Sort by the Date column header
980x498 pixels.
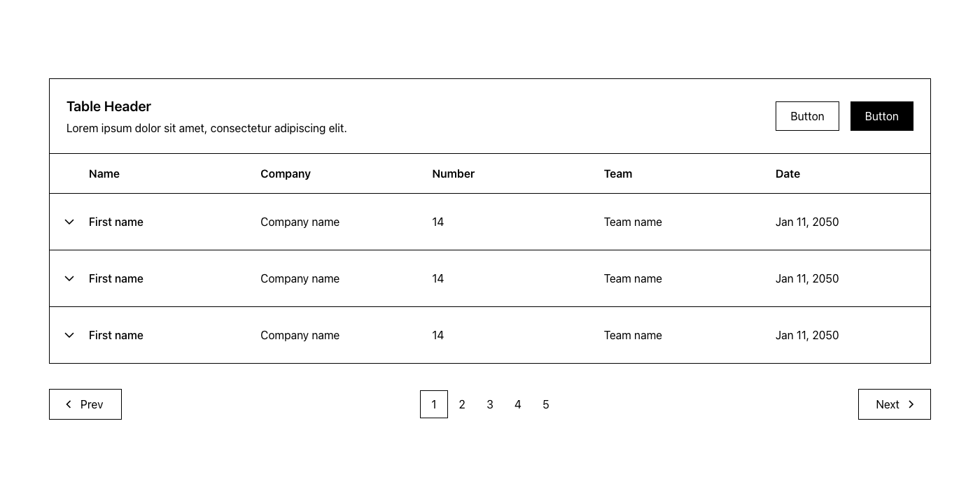click(x=787, y=173)
